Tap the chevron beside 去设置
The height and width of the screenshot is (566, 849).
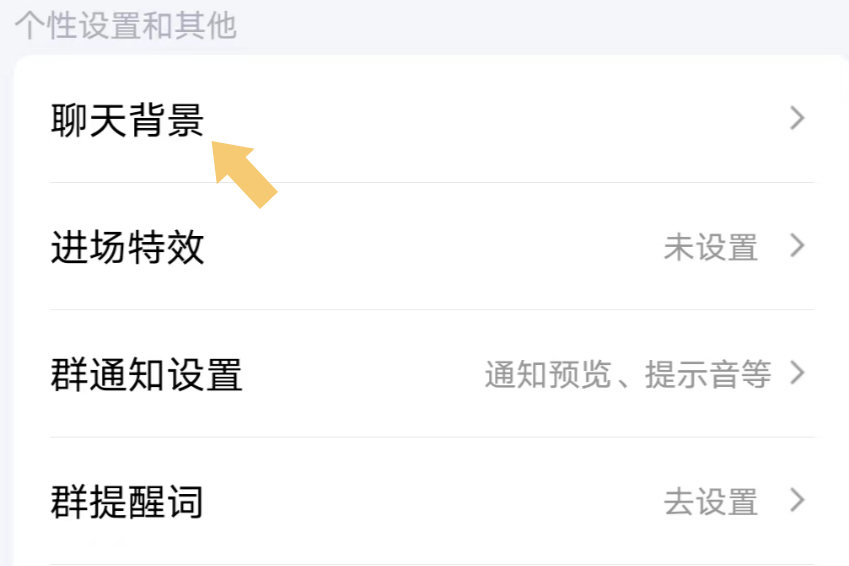797,500
